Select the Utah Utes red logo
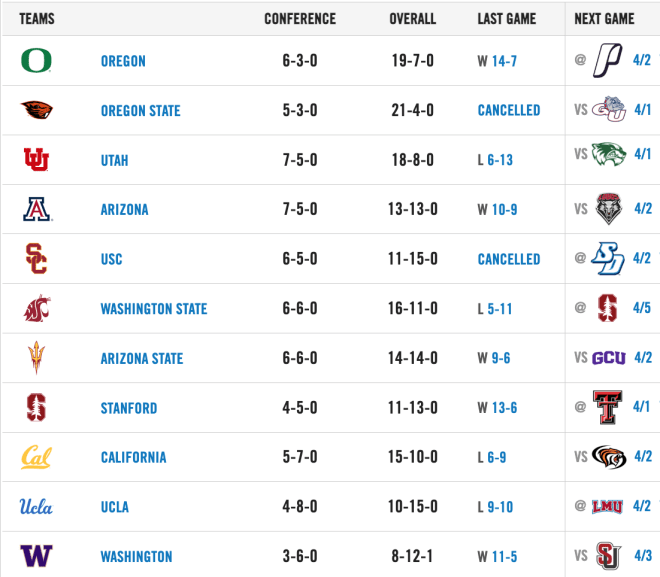The width and height of the screenshot is (660, 577). pos(36,160)
